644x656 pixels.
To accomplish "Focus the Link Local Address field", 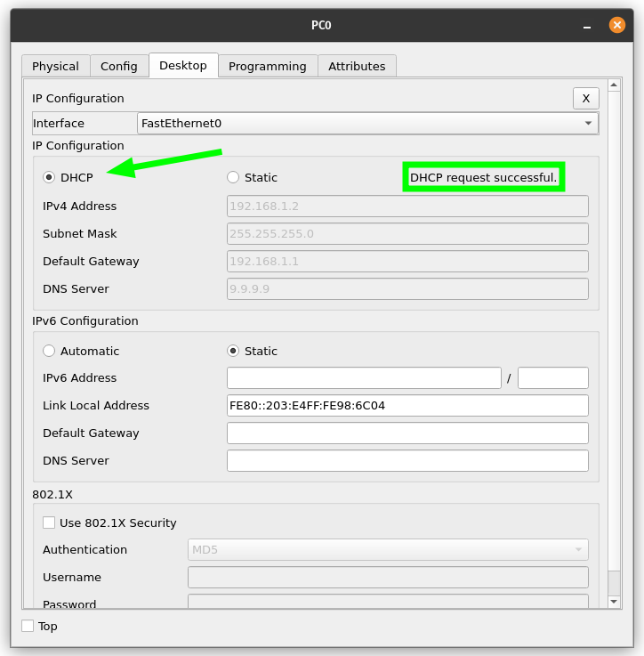I will (x=407, y=406).
